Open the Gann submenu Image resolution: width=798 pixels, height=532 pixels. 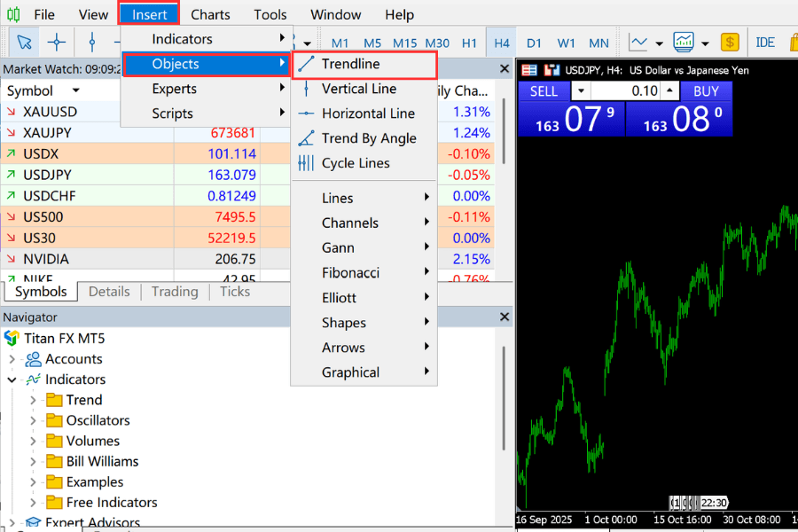click(x=364, y=248)
